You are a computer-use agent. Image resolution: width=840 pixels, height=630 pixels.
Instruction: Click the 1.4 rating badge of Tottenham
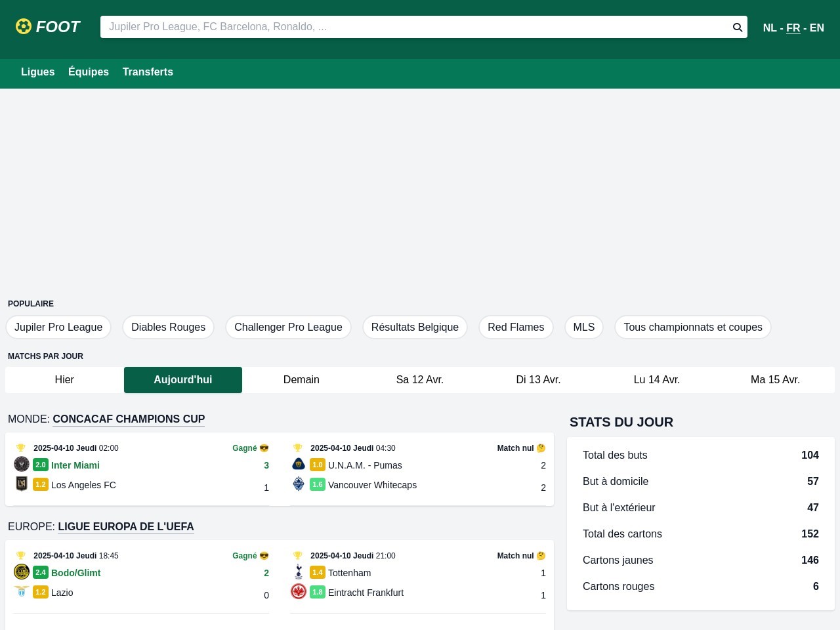click(x=318, y=572)
